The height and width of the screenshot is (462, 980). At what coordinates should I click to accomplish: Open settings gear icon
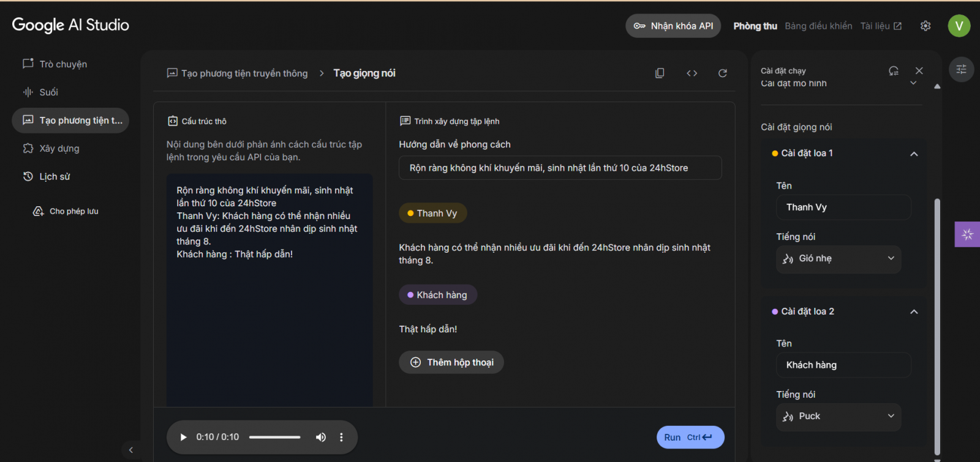[x=925, y=26]
